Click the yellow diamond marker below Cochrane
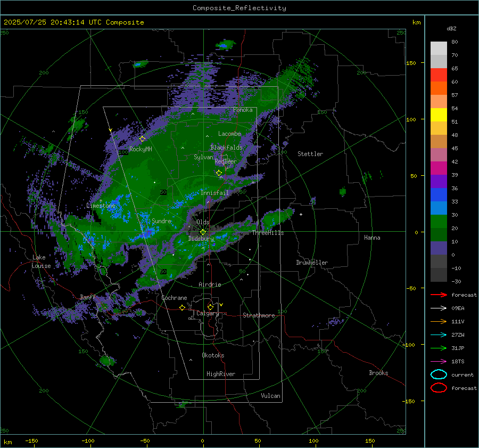This screenshot has width=479, height=448. point(182,307)
